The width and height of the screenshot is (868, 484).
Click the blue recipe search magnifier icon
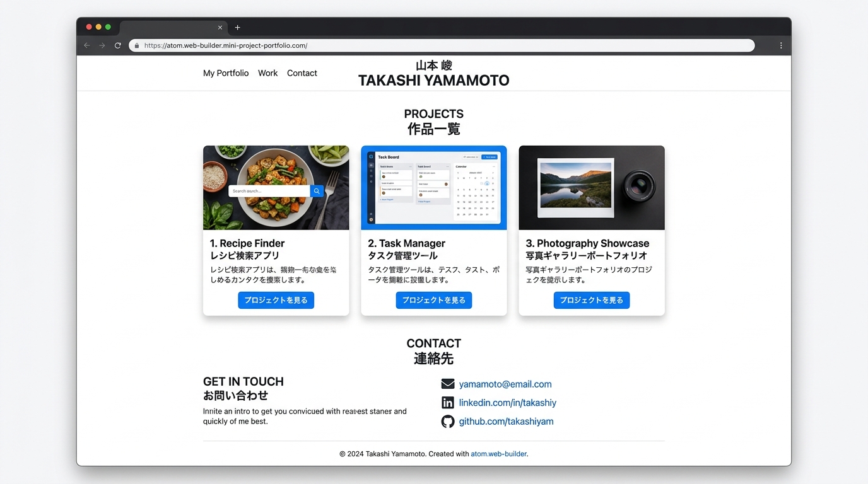[x=317, y=191]
